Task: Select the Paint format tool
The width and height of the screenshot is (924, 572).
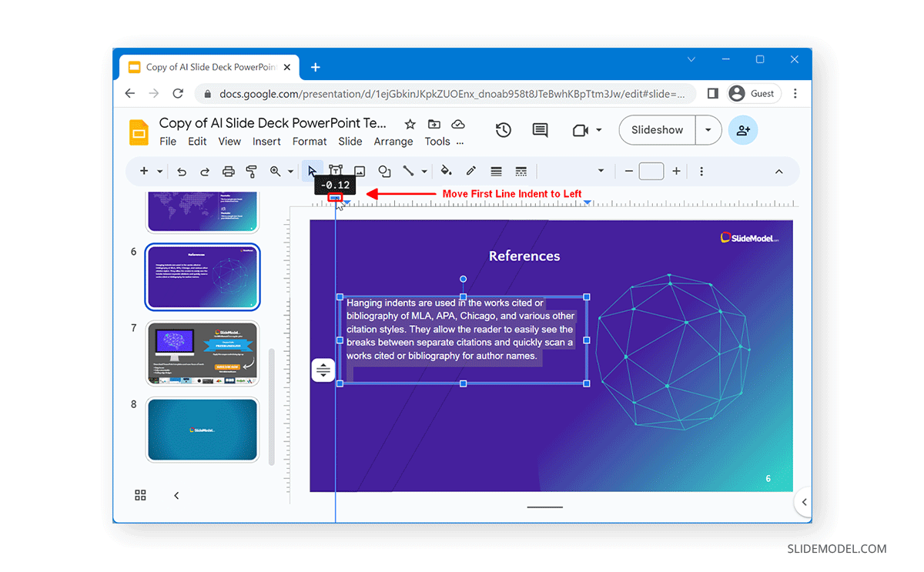Action: (x=251, y=172)
